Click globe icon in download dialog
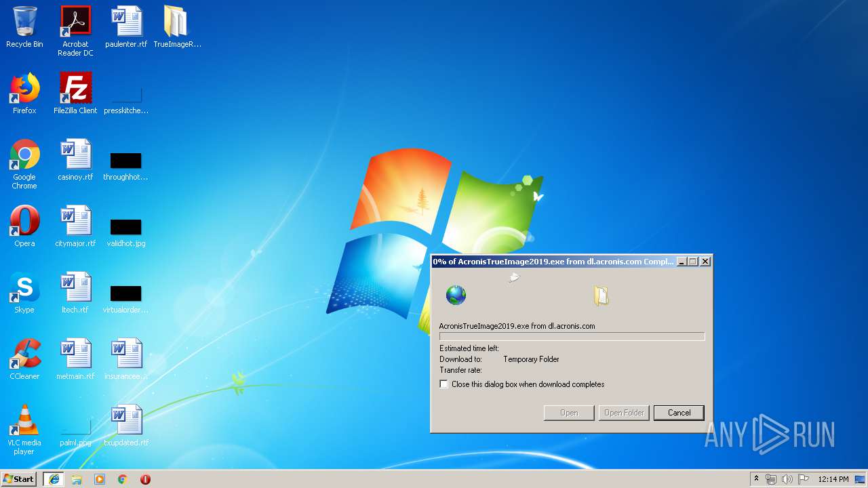This screenshot has width=868, height=488. pos(456,296)
